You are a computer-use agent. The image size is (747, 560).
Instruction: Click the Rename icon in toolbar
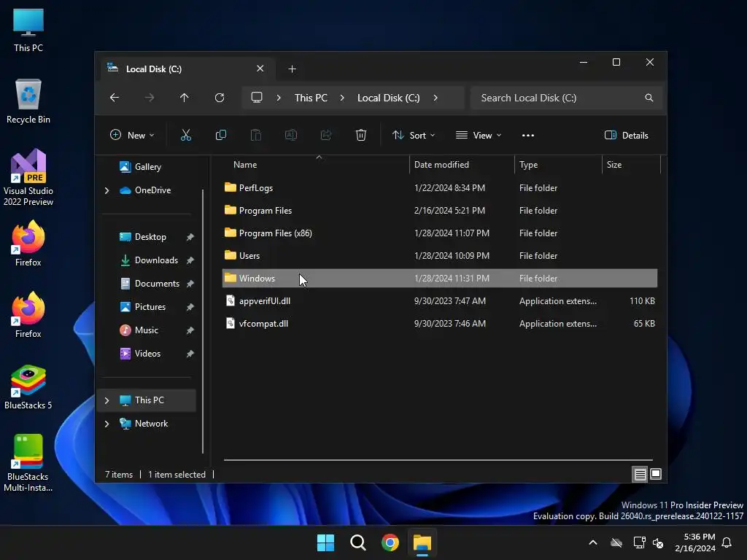[290, 135]
